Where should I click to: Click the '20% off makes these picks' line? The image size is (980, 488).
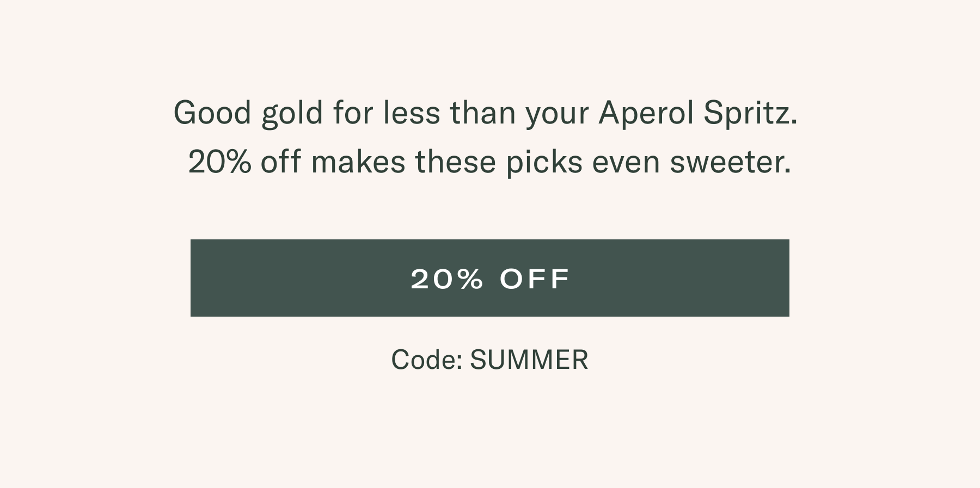[385, 162]
